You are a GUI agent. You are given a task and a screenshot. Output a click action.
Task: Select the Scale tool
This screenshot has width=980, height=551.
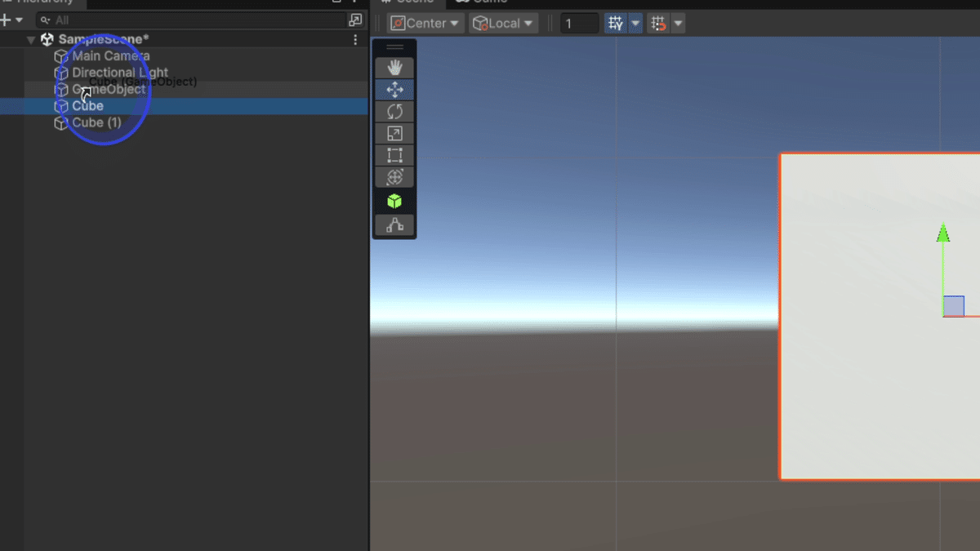pos(394,134)
